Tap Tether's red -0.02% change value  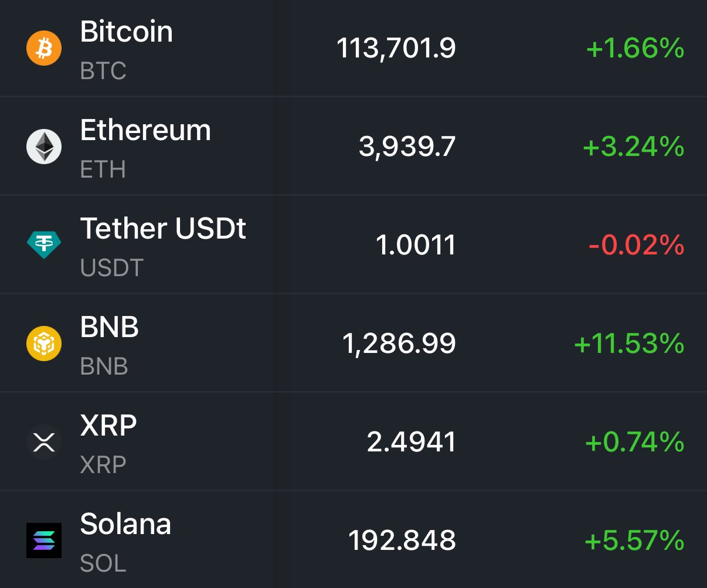pos(637,245)
